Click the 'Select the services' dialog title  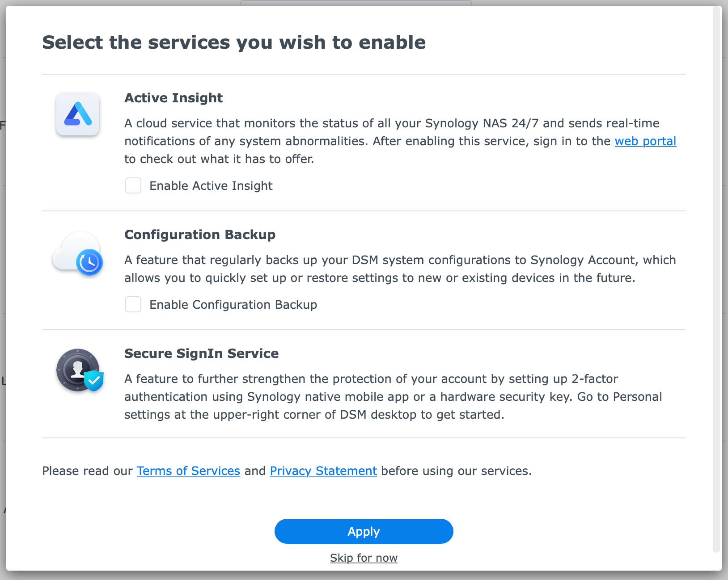tap(234, 42)
